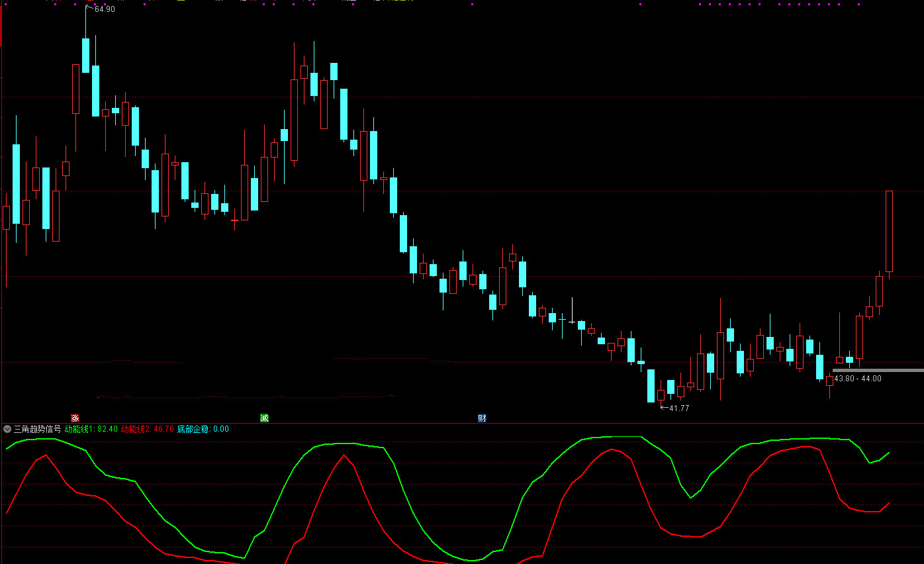Click the rightmost magenta dot marker at top

point(858,5)
